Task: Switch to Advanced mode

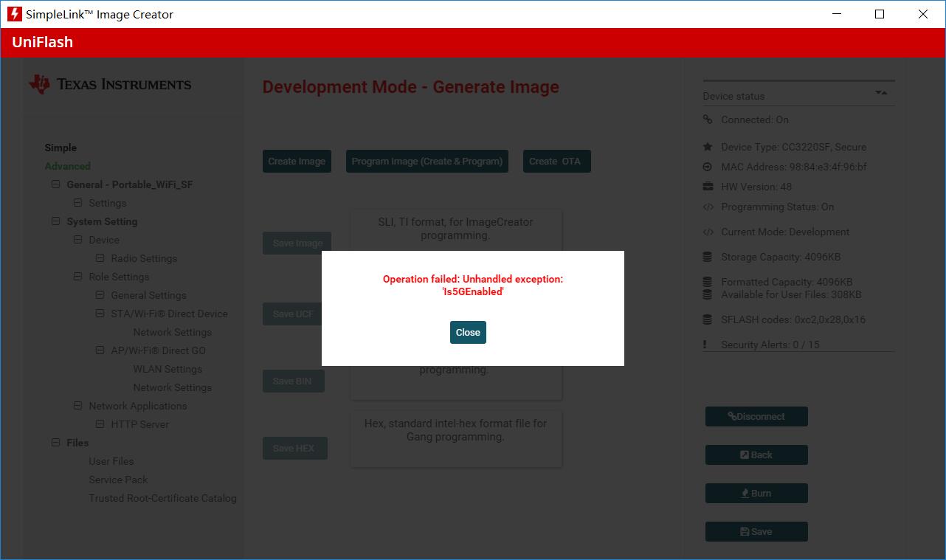Action: [67, 166]
